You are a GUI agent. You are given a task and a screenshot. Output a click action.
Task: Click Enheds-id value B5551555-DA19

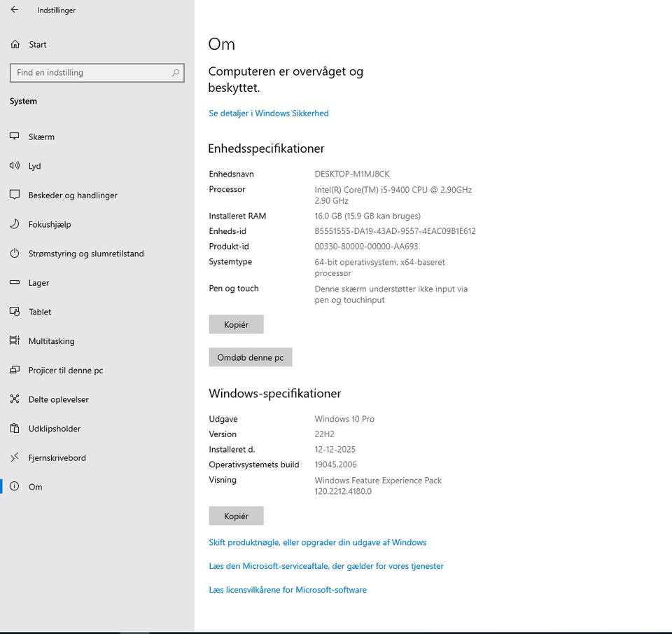coord(395,230)
